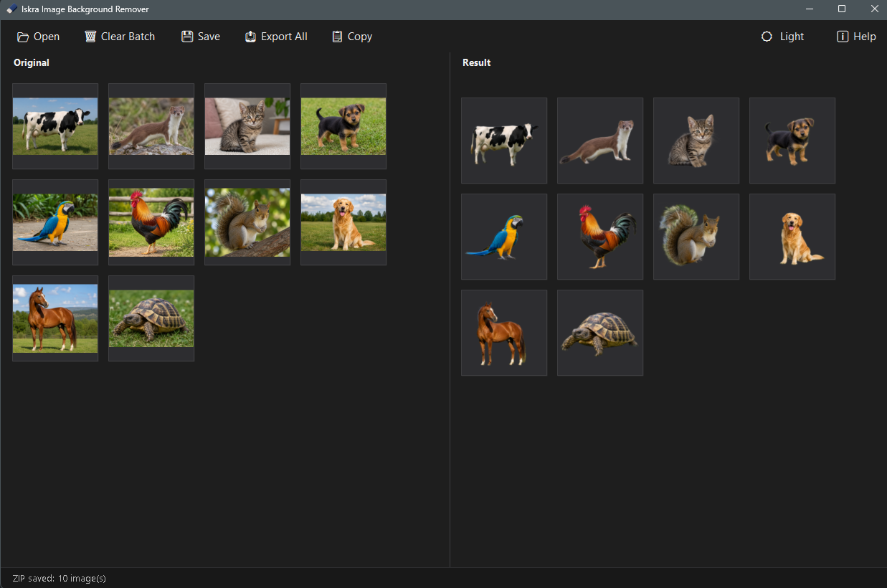This screenshot has height=588, width=887.
Task: Maximize the Iskra window
Action: pyautogui.click(x=842, y=9)
